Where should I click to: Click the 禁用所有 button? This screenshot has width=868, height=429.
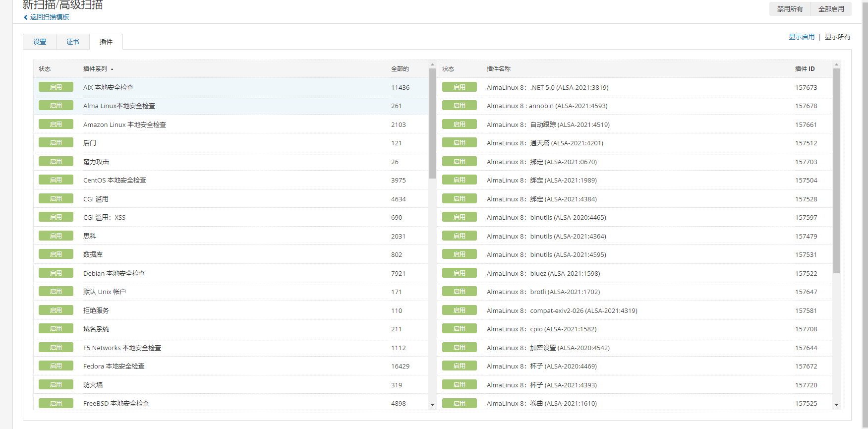[790, 9]
